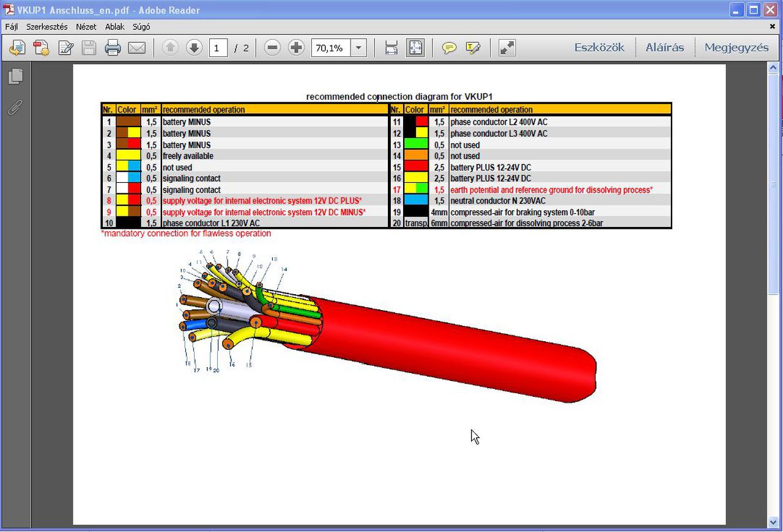Click 'neutral conductor N 230VAC' text
Image resolution: width=783 pixels, height=532 pixels.
[498, 201]
